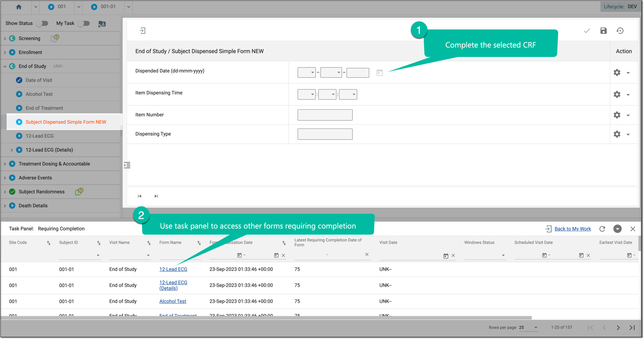Open the site 001 dropdown arrow
The image size is (644, 339).
click(x=79, y=7)
